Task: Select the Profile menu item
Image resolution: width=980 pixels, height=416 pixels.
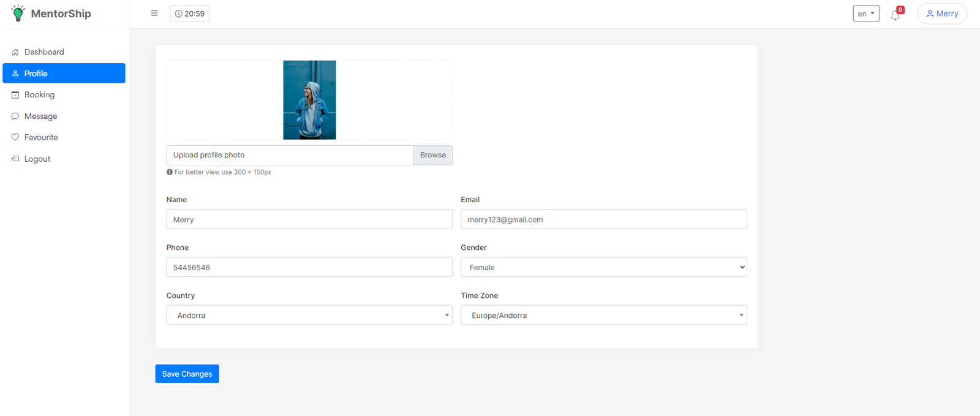Action: pyautogui.click(x=64, y=74)
